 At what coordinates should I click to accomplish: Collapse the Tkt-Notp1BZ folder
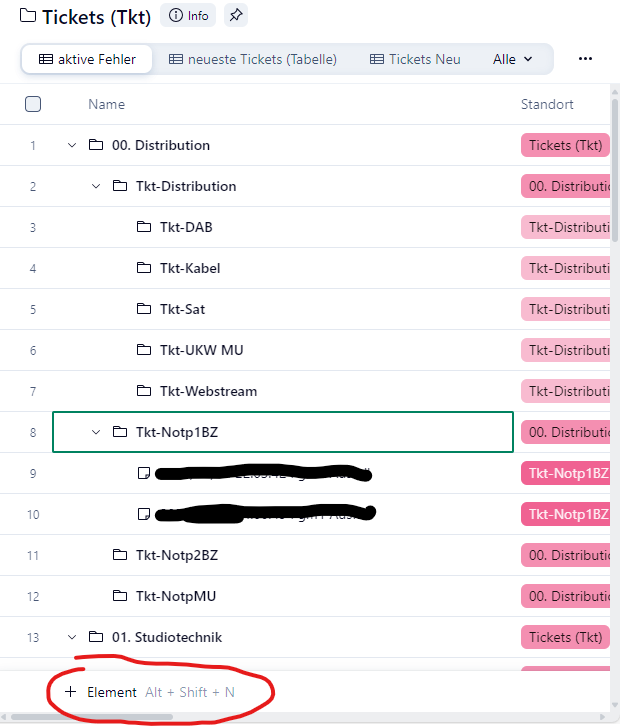[96, 432]
